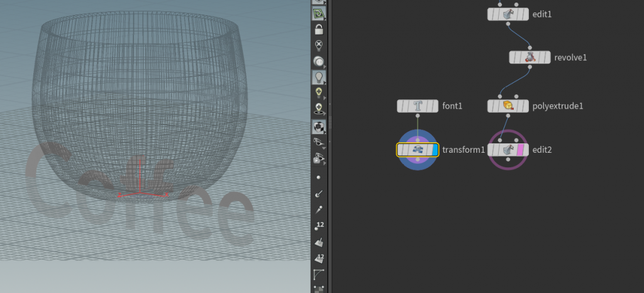Click the polyextrude1 node label
The height and width of the screenshot is (293, 644).
point(558,106)
